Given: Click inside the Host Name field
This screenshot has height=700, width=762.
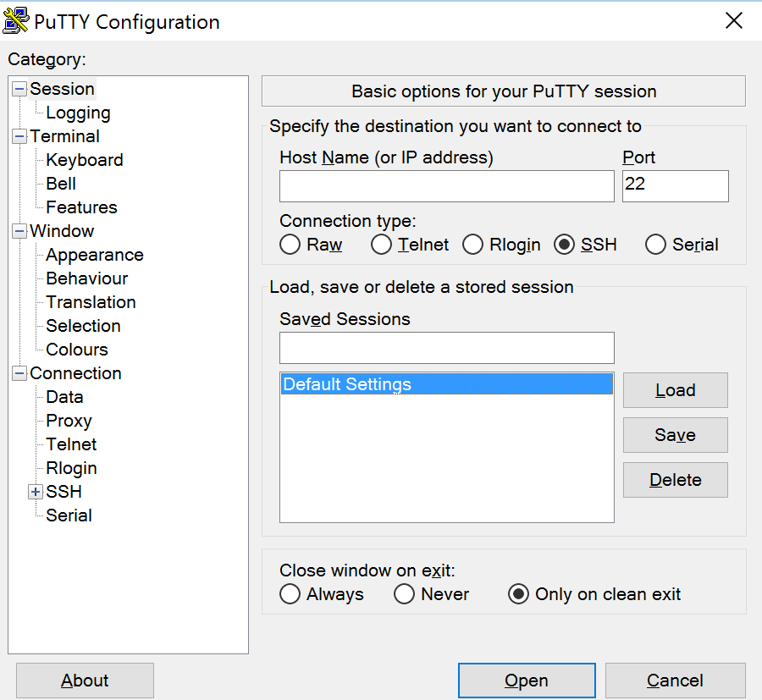Looking at the screenshot, I should tap(446, 186).
